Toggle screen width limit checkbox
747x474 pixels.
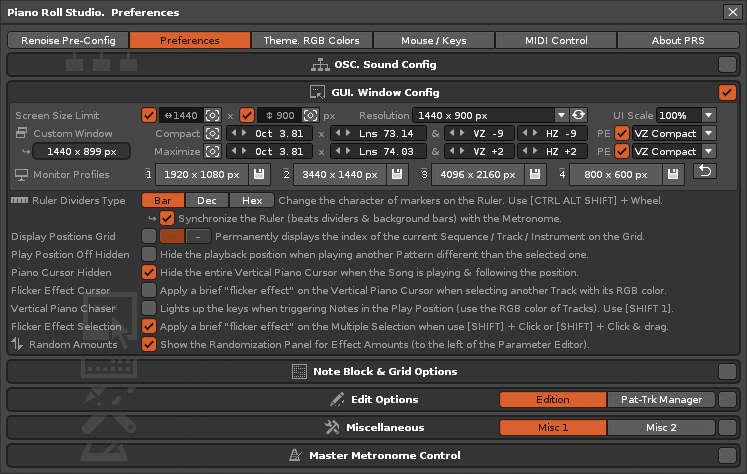pos(149,115)
